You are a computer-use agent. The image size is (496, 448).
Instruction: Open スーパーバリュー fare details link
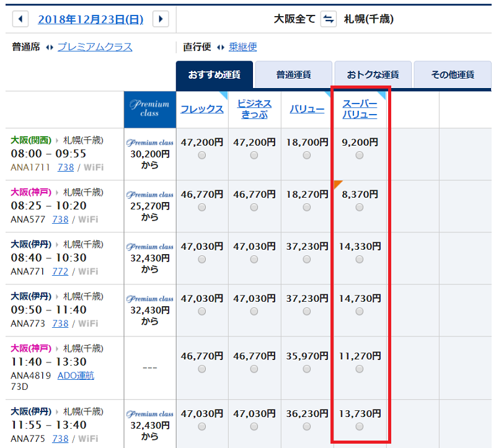point(360,109)
